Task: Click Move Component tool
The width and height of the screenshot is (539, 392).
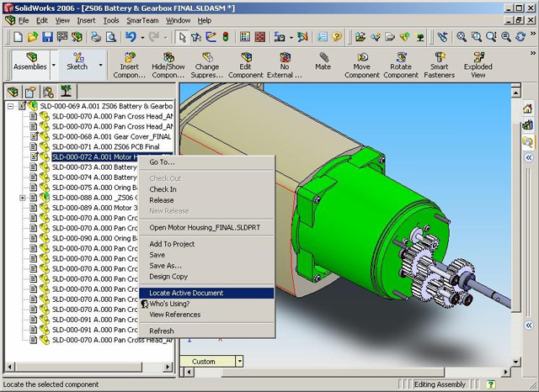Action: click(362, 66)
